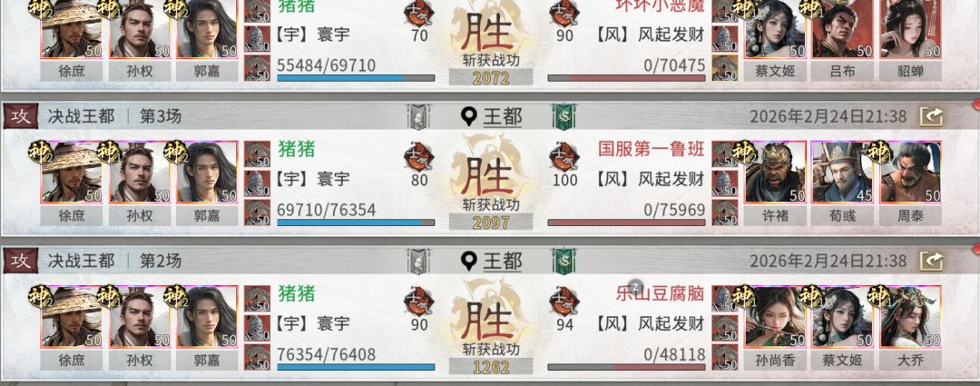Click player name 乐山豆腐脑

(x=660, y=293)
